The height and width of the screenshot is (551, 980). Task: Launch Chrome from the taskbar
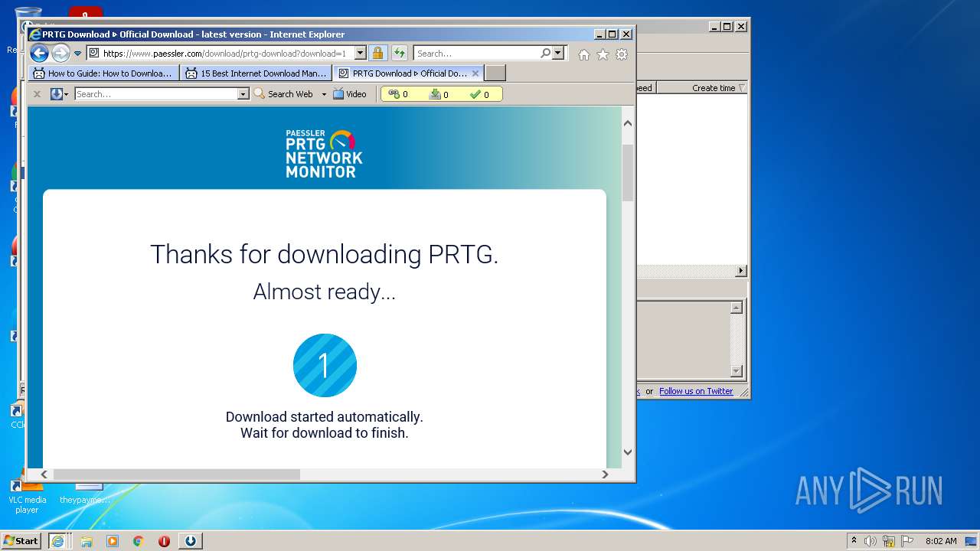(138, 541)
